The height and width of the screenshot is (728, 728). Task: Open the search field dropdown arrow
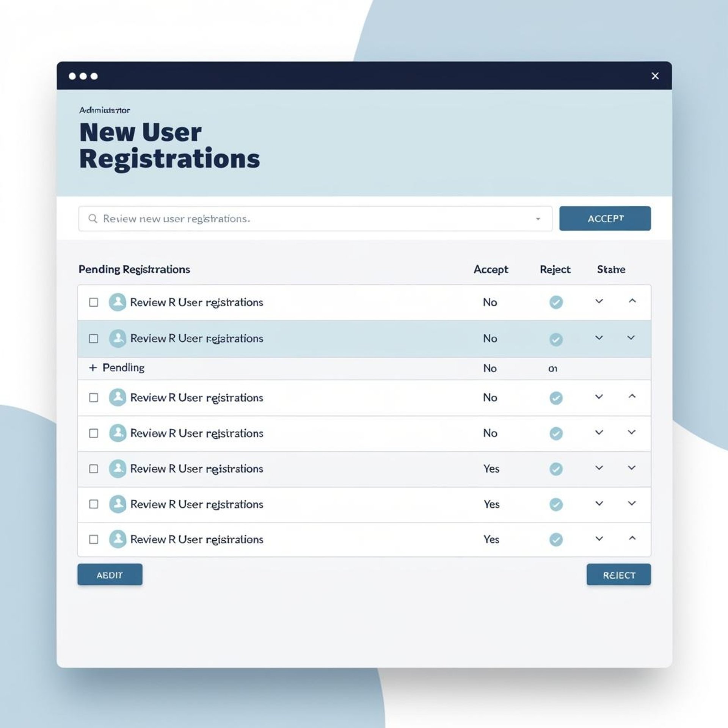[x=538, y=219]
